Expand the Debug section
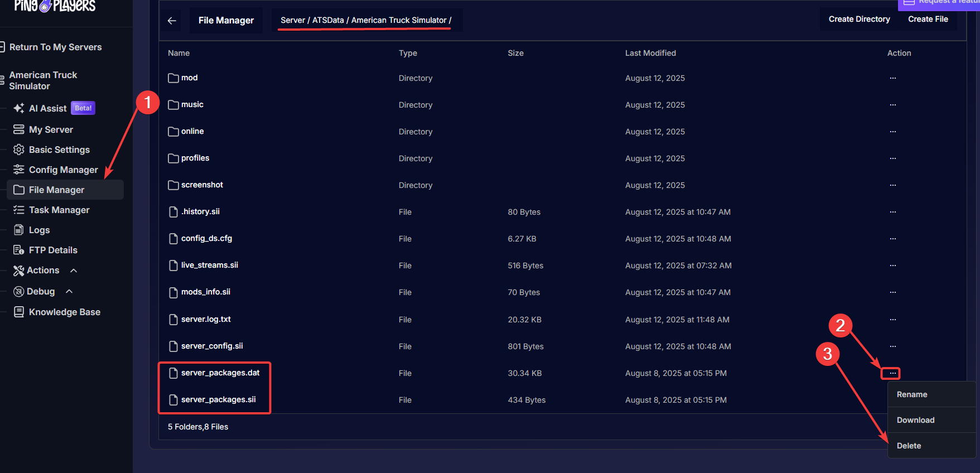 point(43,291)
